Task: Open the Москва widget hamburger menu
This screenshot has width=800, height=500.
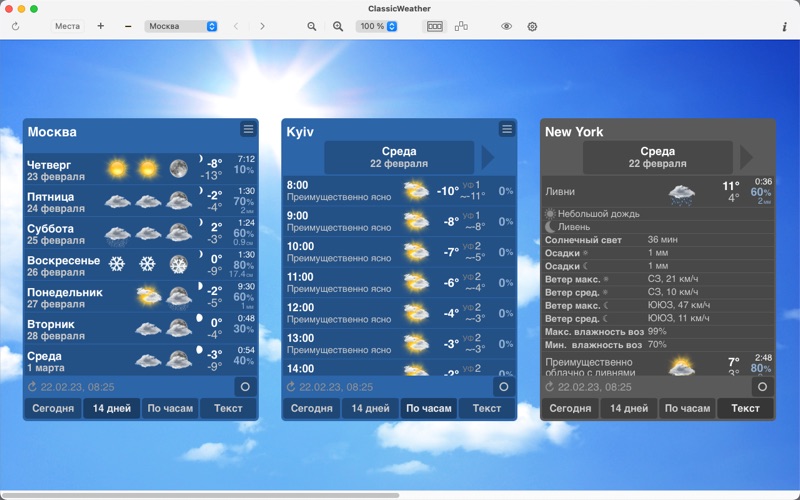Action: [248, 129]
